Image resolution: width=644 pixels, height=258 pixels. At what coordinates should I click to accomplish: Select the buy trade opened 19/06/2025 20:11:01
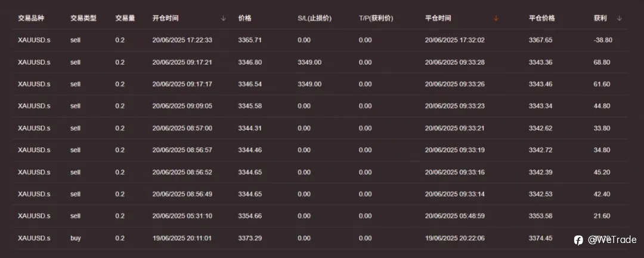pyautogui.click(x=320, y=238)
